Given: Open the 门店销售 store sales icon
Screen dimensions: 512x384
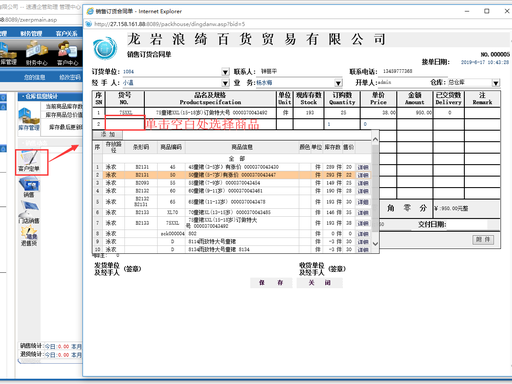Looking at the screenshot, I should 29,212.
